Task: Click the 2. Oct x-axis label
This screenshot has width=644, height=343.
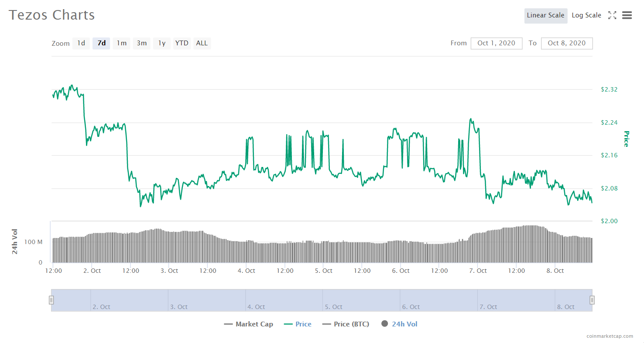Action: pos(92,271)
